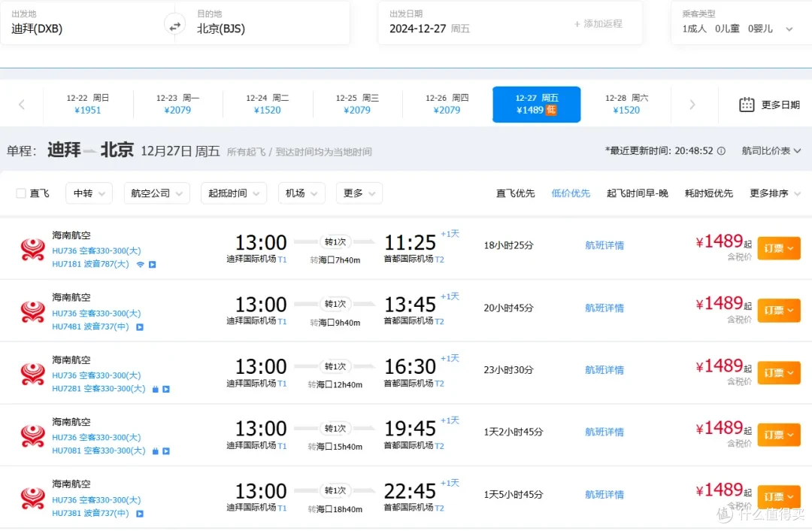Screen dimensions: 812x531
Task: Book the flight arriving 13:45 with 订票
Action: pyautogui.click(x=779, y=311)
